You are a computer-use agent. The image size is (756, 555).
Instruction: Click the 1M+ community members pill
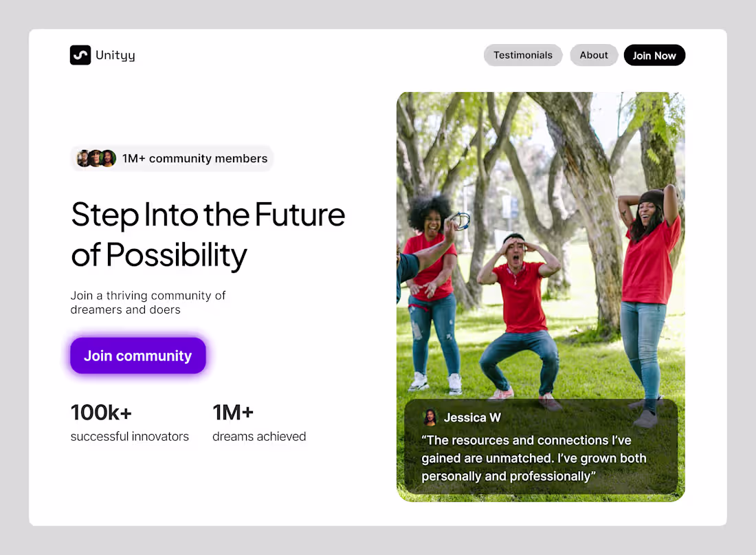172,158
